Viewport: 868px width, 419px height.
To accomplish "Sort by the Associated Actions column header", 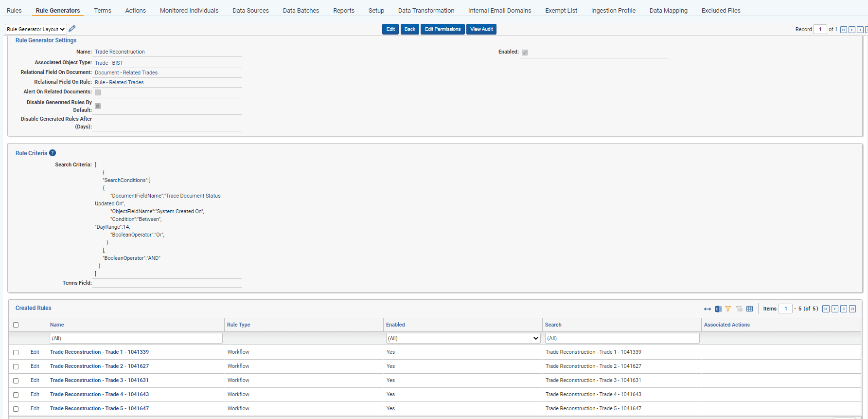I will (x=727, y=325).
